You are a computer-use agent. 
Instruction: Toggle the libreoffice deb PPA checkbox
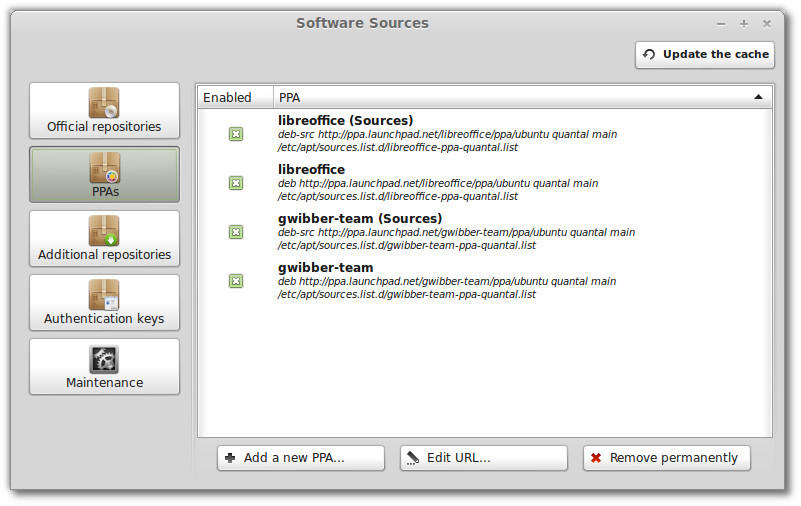235,183
